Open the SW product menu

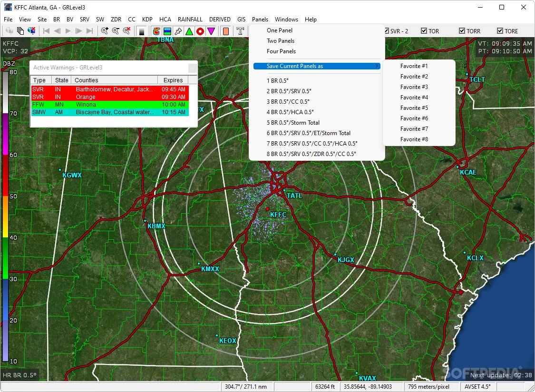click(x=100, y=20)
